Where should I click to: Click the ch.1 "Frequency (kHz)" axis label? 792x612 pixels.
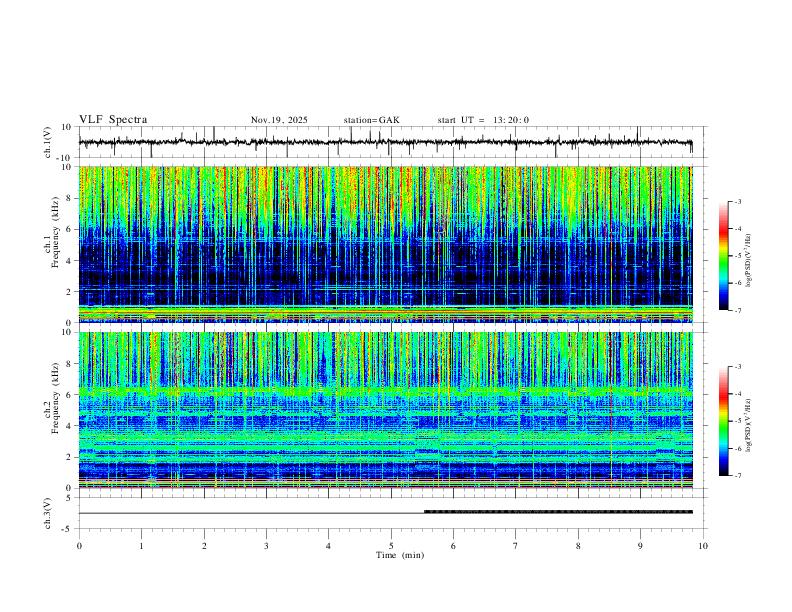coord(55,233)
